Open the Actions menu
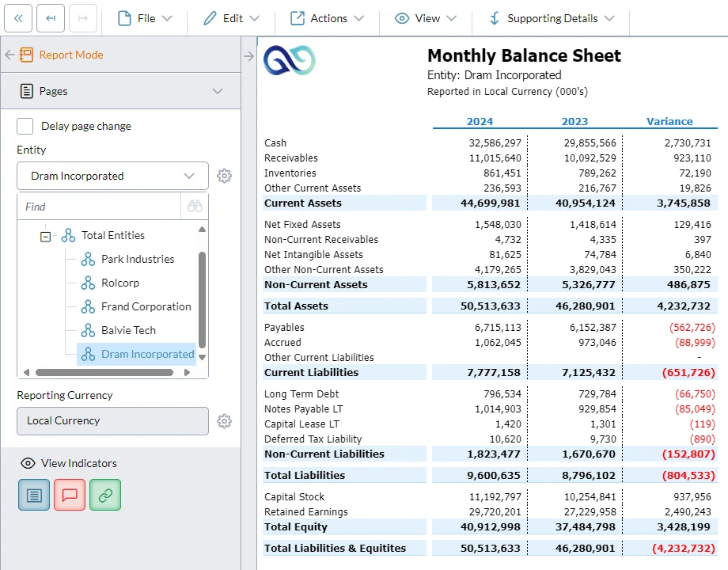 point(327,17)
